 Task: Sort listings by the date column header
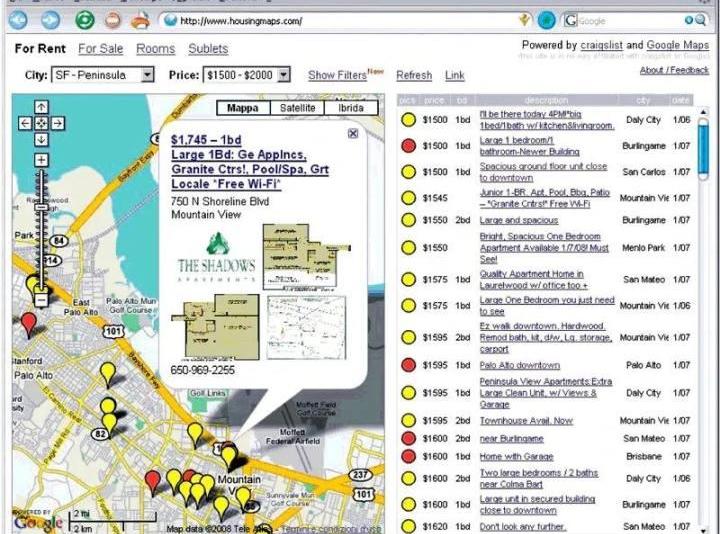click(x=681, y=100)
